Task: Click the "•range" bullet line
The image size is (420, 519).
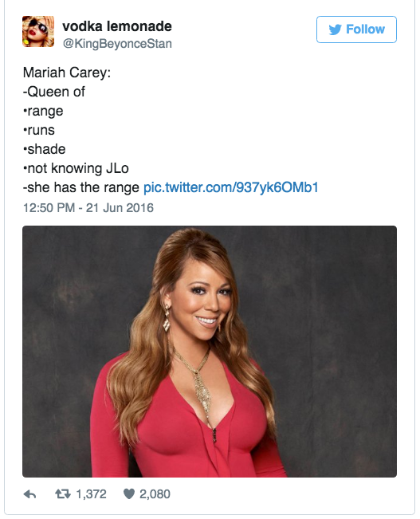Action: tap(43, 112)
